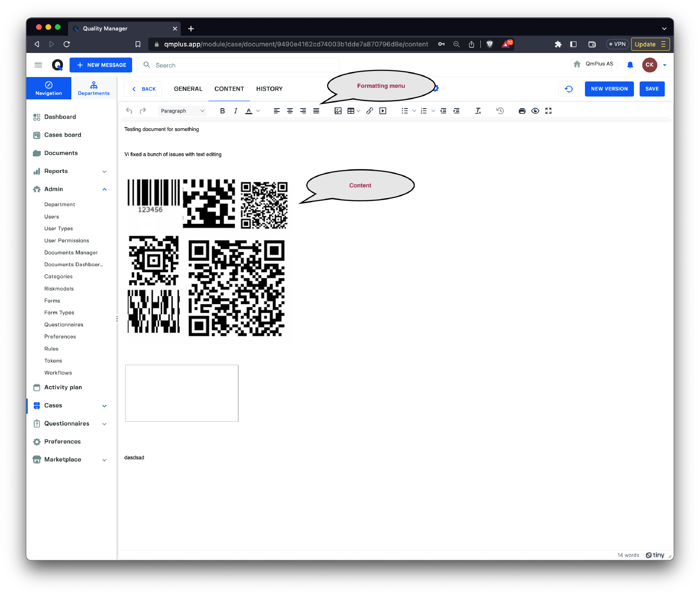Click the Print icon in editor toolbar
Image resolution: width=700 pixels, height=595 pixels.
522,111
